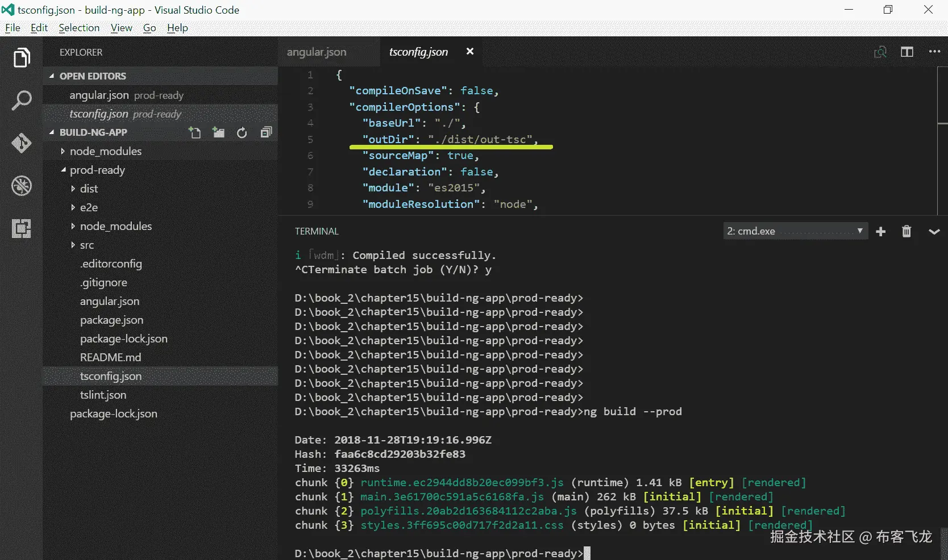Click the runtime.ec2944dd8b20ec099bf3.js chunk name
This screenshot has height=560, width=948.
click(462, 483)
